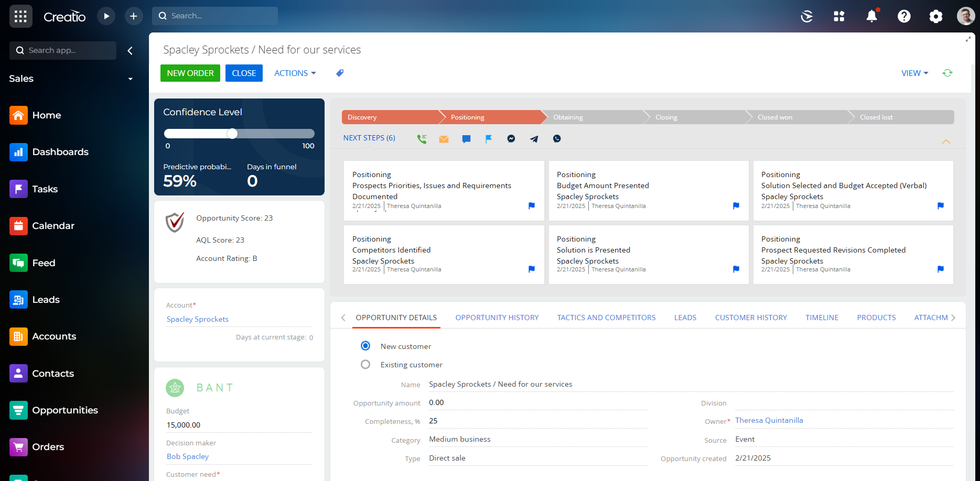Open the help question mark icon
This screenshot has height=481, width=980.
click(x=904, y=16)
